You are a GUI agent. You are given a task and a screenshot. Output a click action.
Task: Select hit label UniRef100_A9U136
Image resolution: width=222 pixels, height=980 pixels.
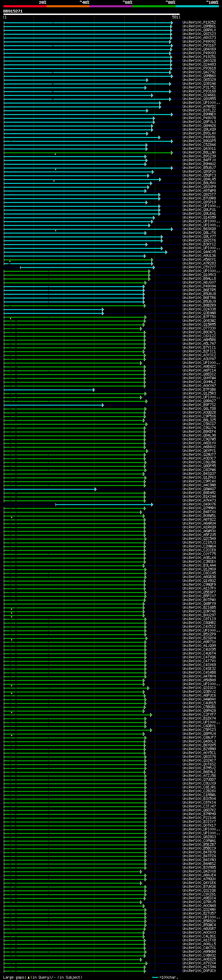[x=199, y=256]
